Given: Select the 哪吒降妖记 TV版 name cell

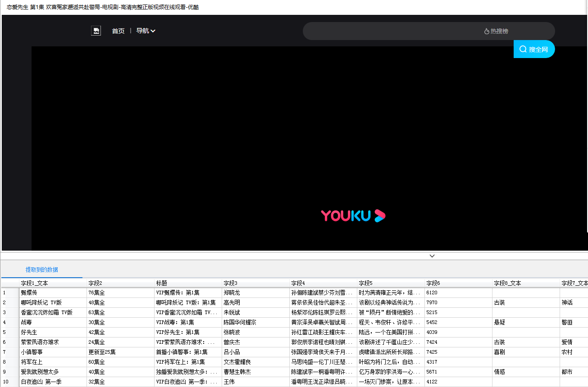Looking at the screenshot, I should (x=53, y=302).
